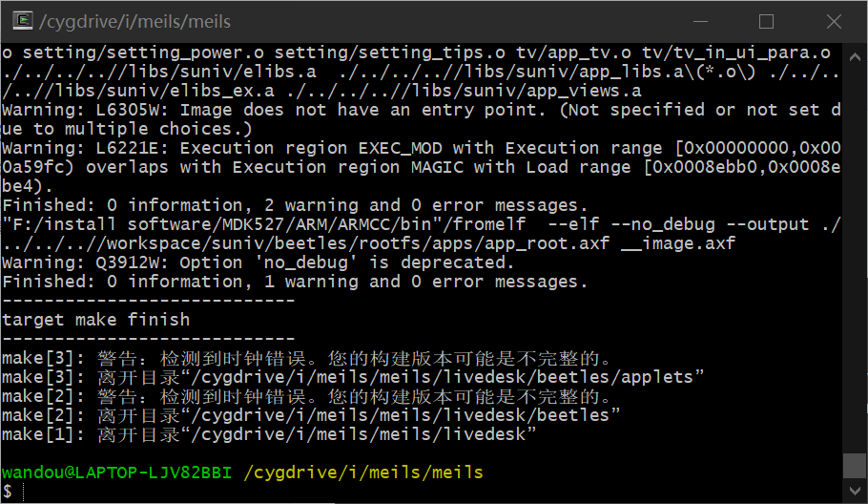Click the scrollbar down arrow

855,491
